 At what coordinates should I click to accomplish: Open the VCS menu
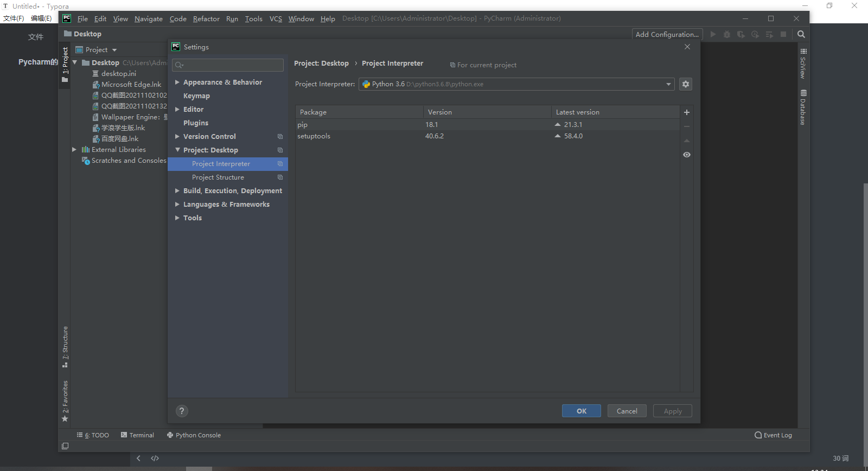coord(276,18)
